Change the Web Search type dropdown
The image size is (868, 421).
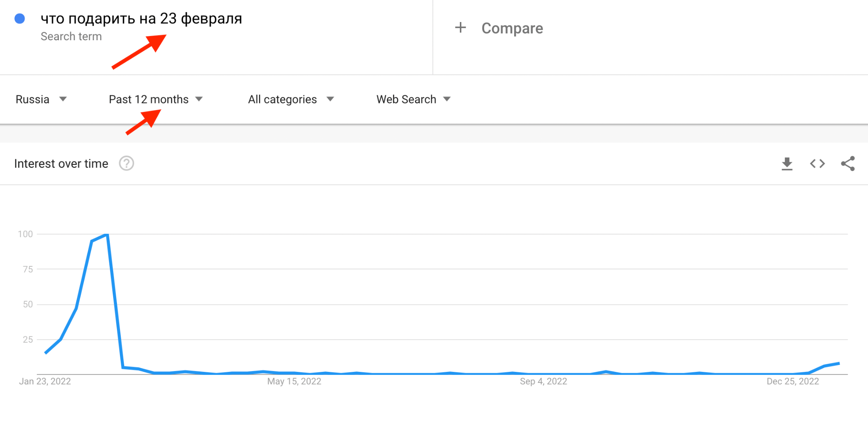click(413, 99)
